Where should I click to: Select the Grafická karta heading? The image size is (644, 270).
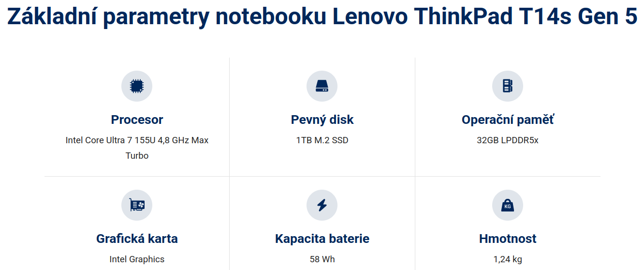137,239
